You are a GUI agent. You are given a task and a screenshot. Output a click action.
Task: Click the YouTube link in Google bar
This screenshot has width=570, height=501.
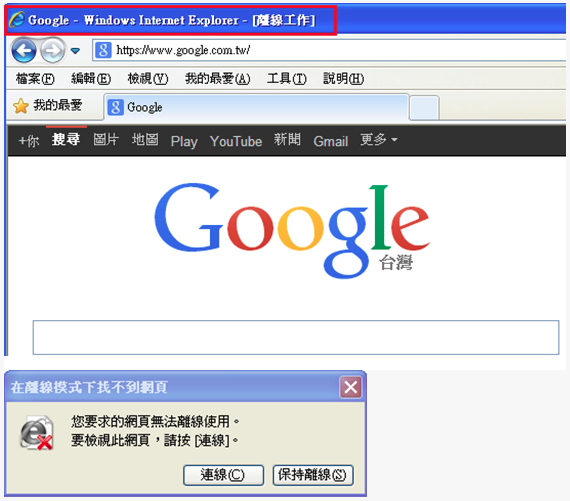point(236,141)
